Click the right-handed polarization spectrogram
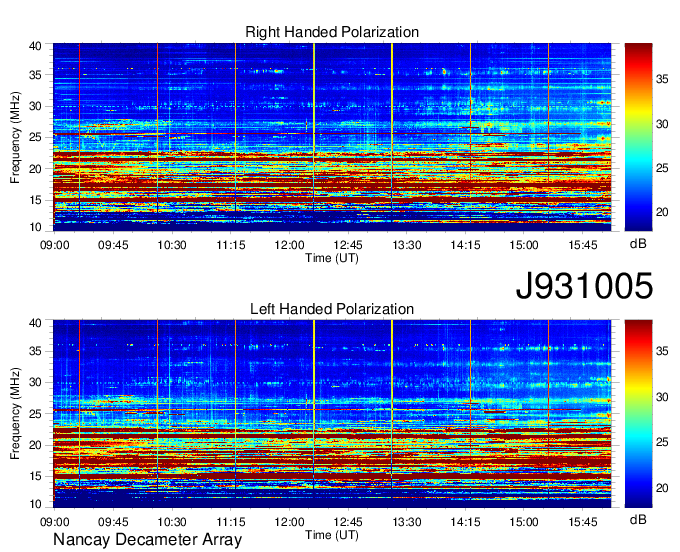The width and height of the screenshot is (680, 552). tap(332, 137)
